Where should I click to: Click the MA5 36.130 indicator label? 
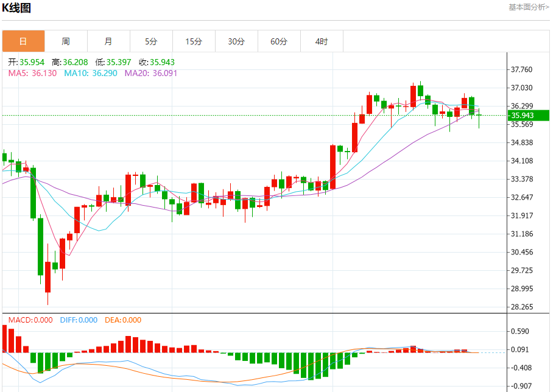point(32,73)
